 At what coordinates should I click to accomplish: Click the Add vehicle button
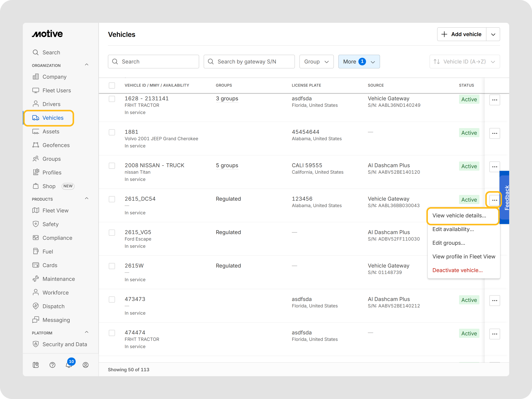tap(462, 34)
